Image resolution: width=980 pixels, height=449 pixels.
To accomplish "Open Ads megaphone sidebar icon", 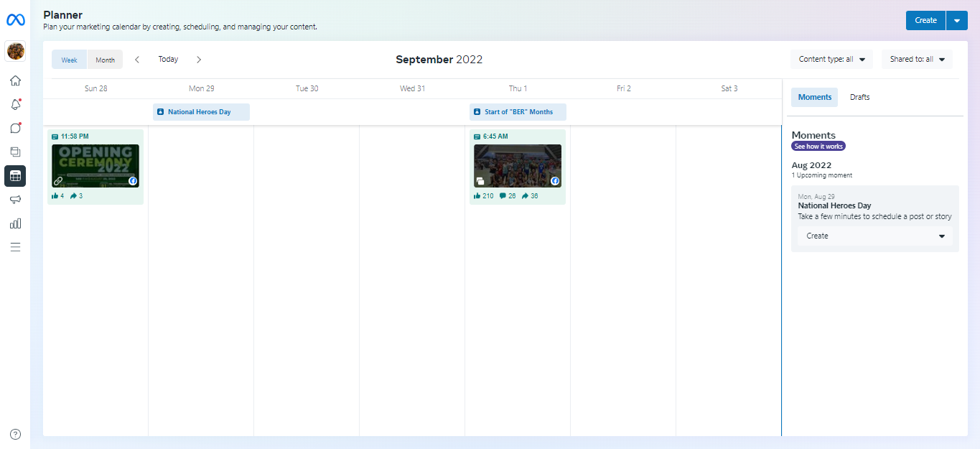I will point(15,200).
